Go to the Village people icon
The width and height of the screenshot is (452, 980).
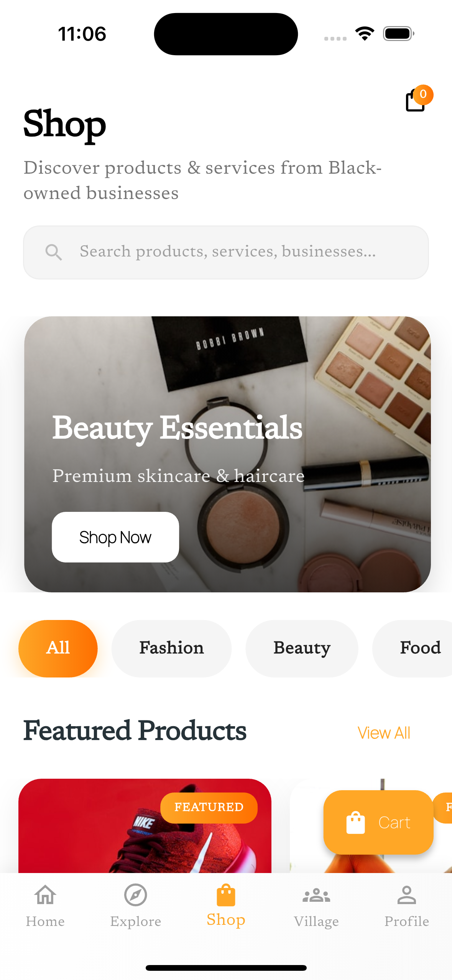pos(316,896)
